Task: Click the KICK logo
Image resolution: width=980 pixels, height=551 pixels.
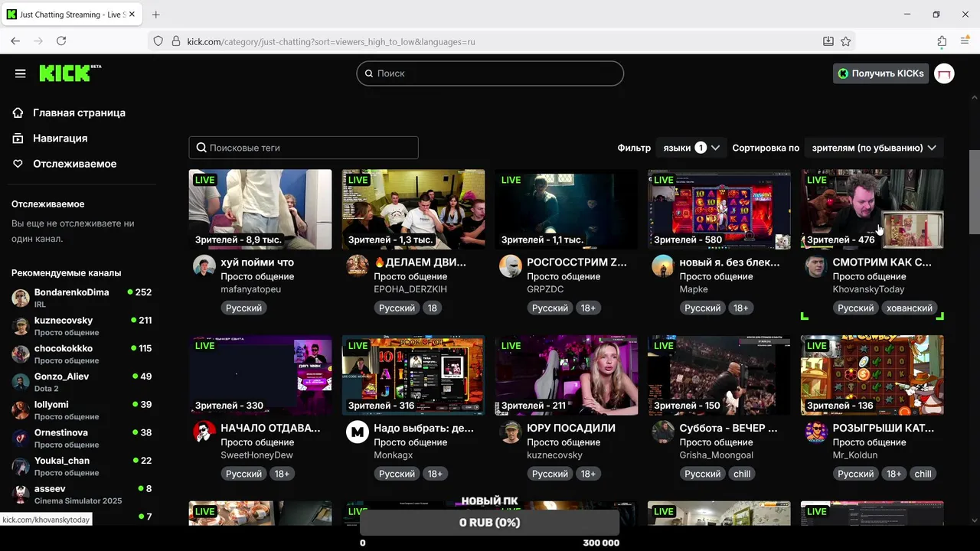Action: click(70, 73)
